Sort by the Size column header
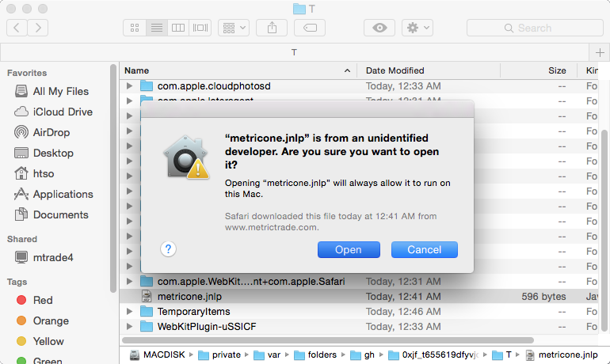 [539, 70]
